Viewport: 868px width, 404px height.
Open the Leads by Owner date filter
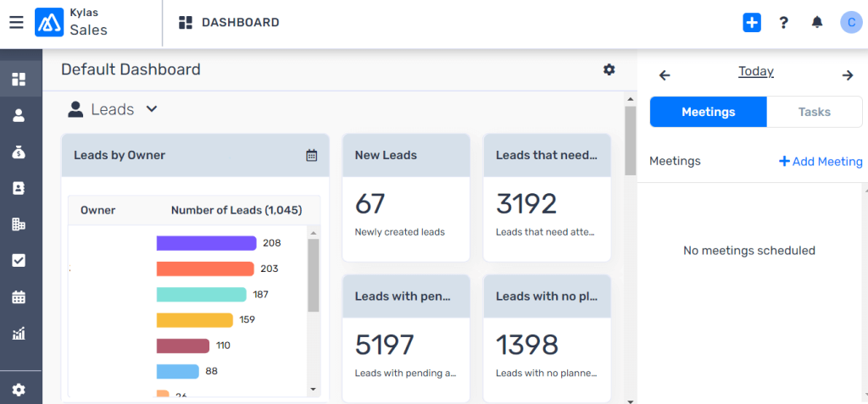pos(311,155)
